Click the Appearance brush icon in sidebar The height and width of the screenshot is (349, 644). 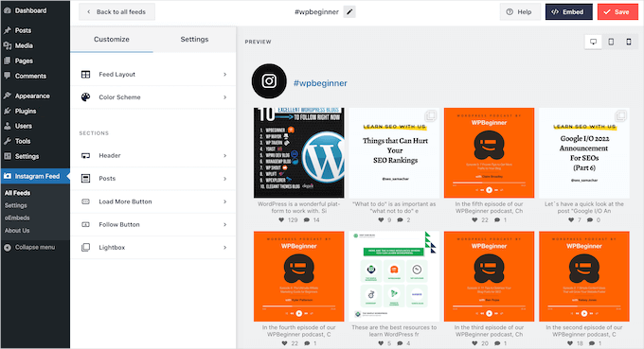coord(8,96)
